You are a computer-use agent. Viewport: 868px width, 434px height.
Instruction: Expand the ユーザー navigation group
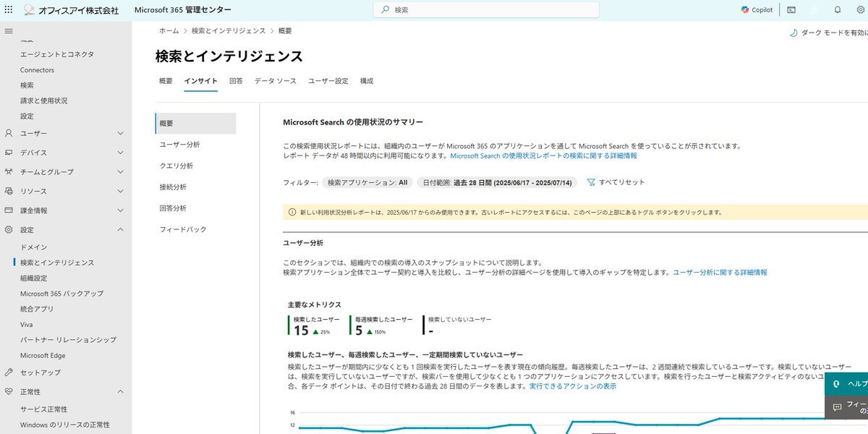point(120,133)
